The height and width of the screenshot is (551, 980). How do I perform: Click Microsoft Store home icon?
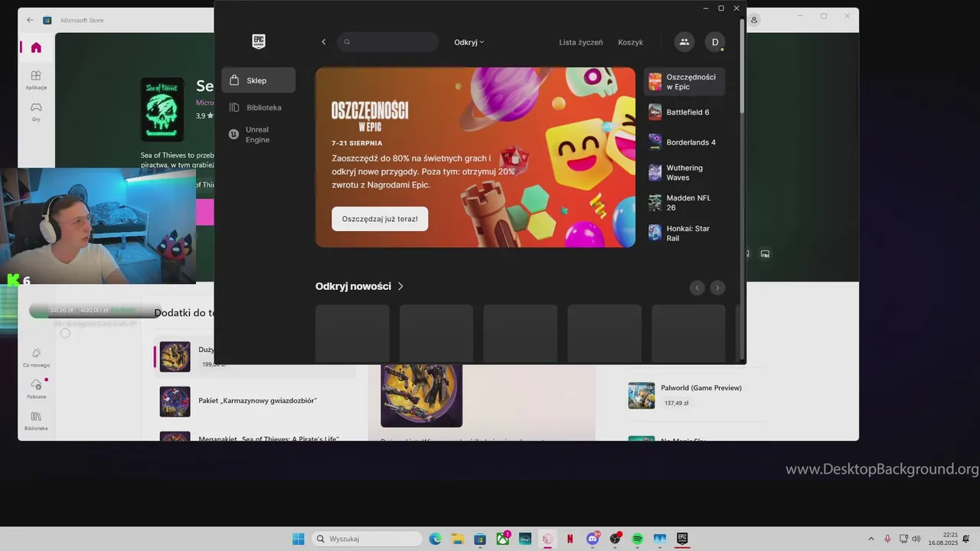tap(36, 47)
